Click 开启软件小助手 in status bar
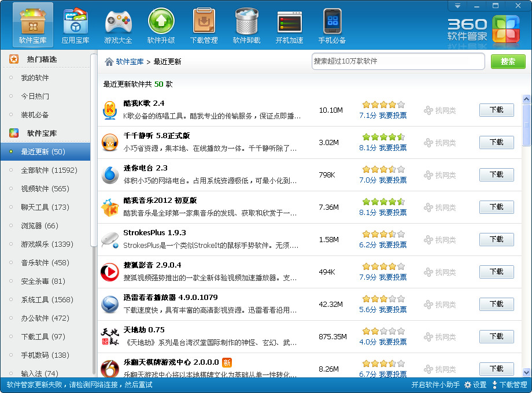532x393 pixels. click(x=435, y=385)
